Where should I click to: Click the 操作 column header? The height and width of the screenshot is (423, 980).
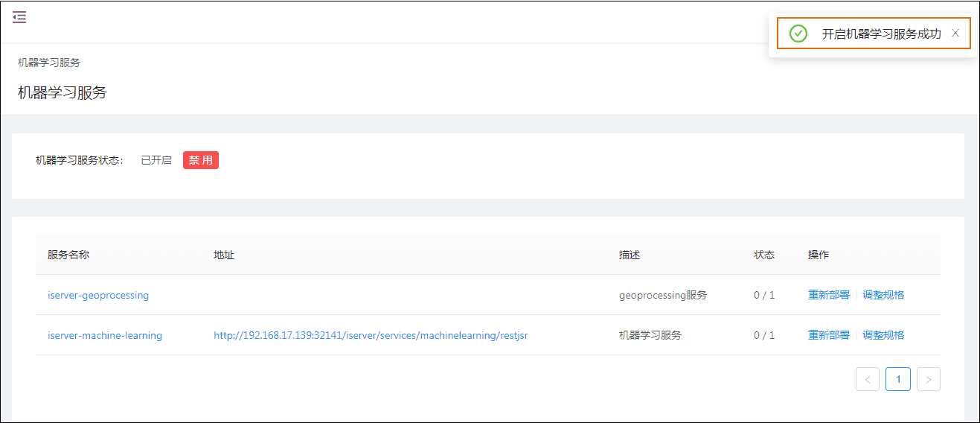click(x=819, y=255)
